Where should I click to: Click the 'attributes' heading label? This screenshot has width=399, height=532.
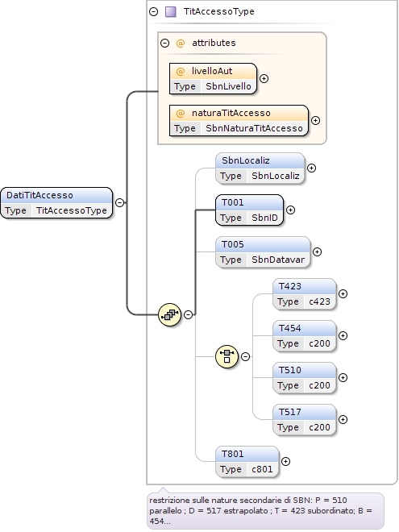(x=214, y=43)
